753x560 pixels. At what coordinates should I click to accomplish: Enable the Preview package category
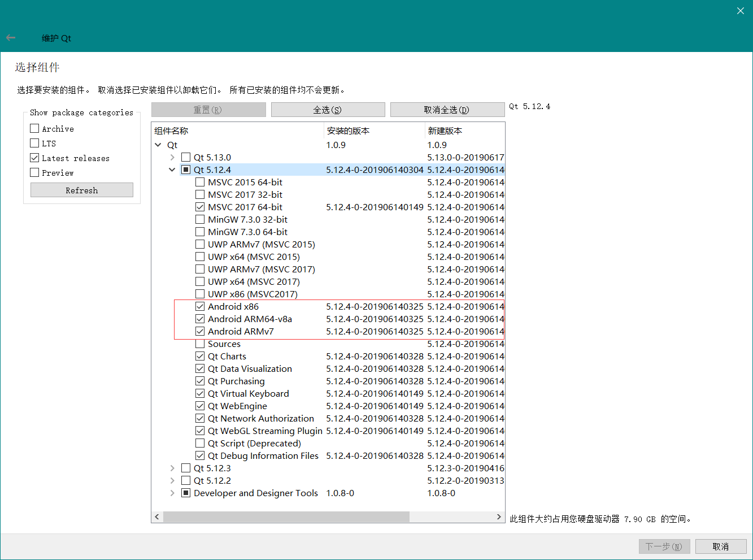point(34,172)
